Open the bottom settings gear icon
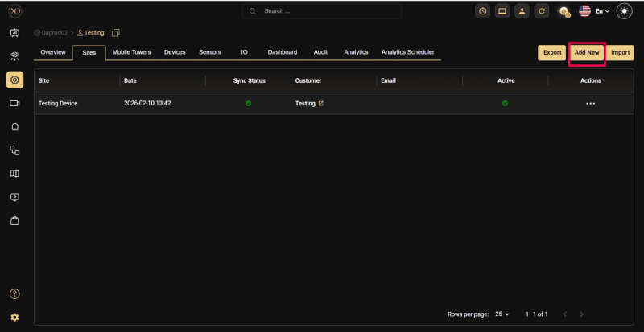644x332 pixels. click(14, 318)
